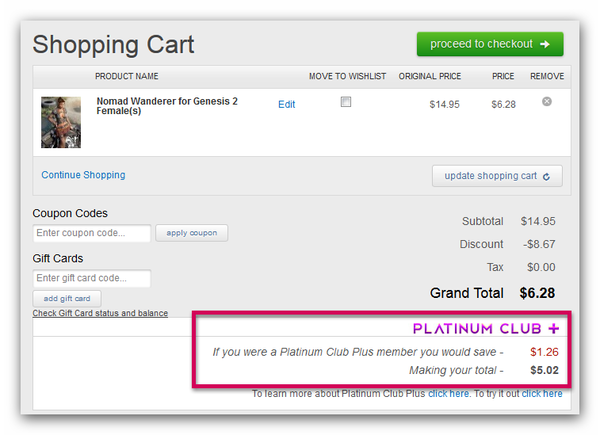Screen dimensions: 600x435
Task: Focus the coupon code input field
Action: pyautogui.click(x=91, y=233)
